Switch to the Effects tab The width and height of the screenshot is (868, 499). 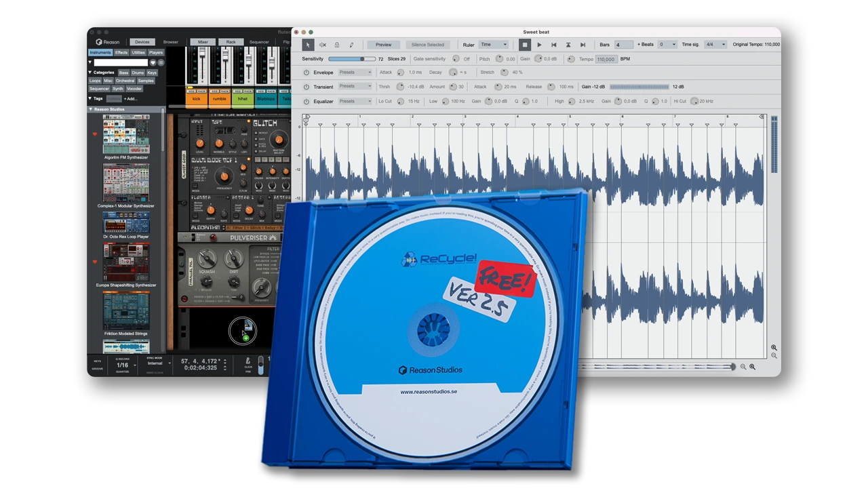point(121,52)
